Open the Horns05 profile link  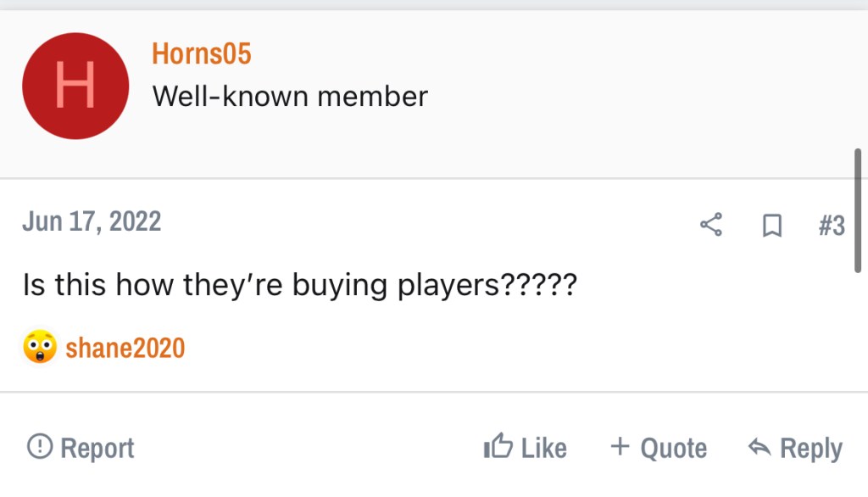pyautogui.click(x=202, y=54)
